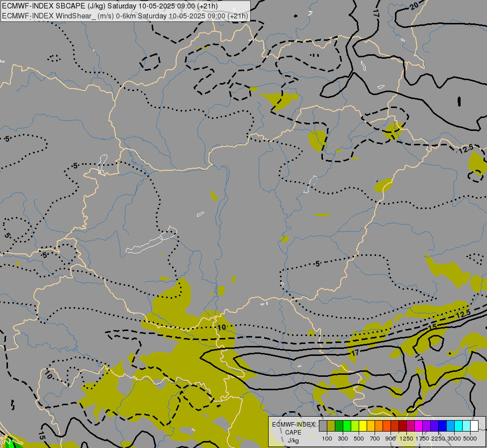Click the '20' wind shear contour label
The image size is (487, 448).
[x=414, y=6]
